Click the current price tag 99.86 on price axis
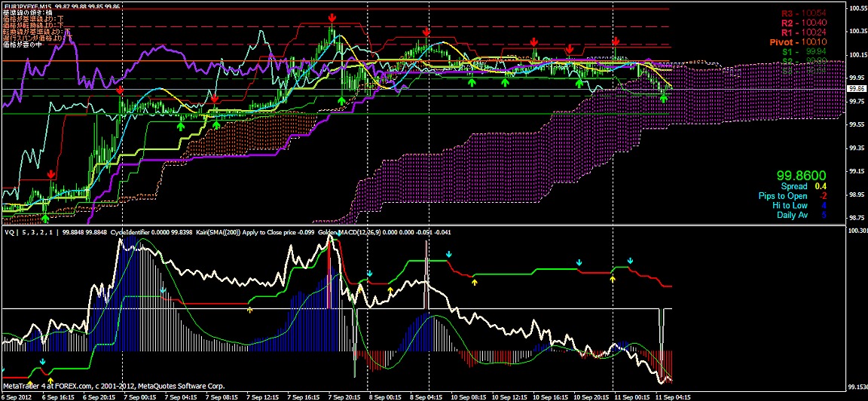 click(856, 89)
